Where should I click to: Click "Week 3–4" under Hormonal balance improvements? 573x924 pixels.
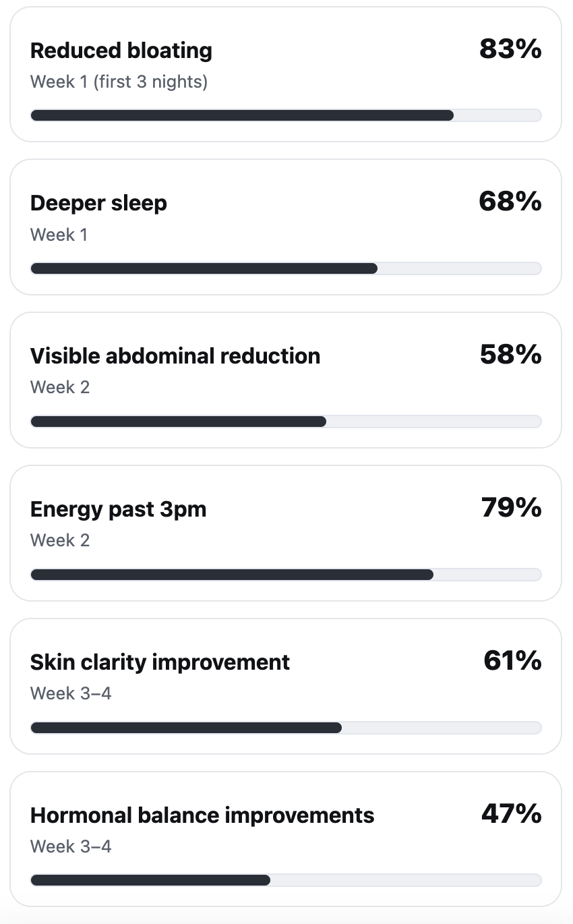(x=71, y=846)
